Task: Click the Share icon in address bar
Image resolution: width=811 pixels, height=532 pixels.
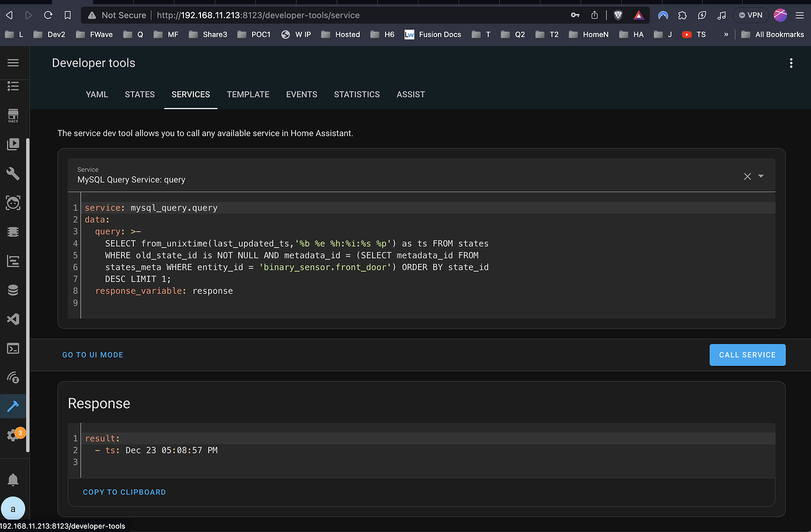Action: 595,15
